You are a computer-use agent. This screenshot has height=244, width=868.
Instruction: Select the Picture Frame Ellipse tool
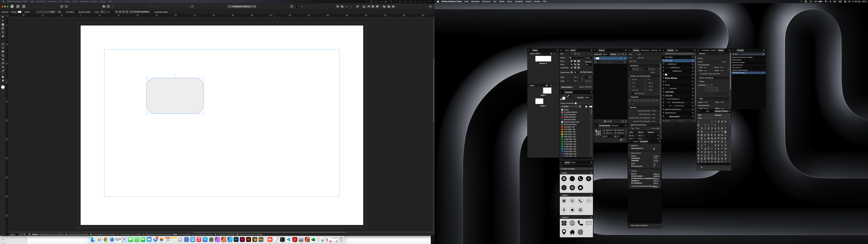click(x=3, y=48)
